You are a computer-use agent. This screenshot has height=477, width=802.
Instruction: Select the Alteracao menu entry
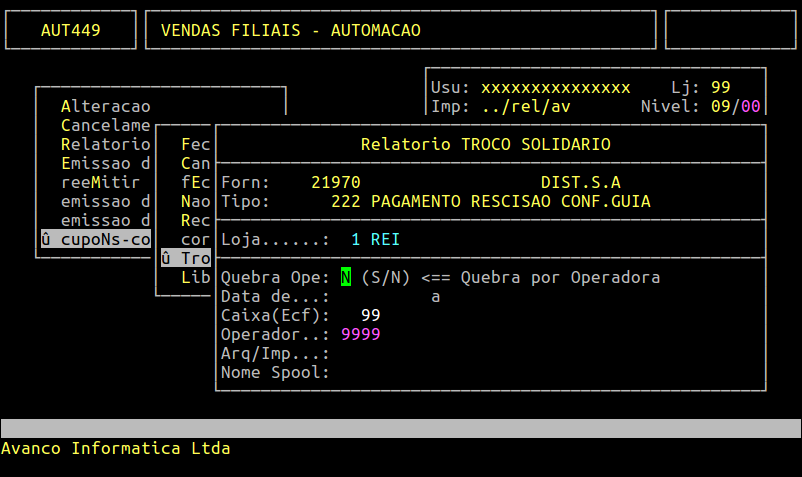[x=105, y=106]
